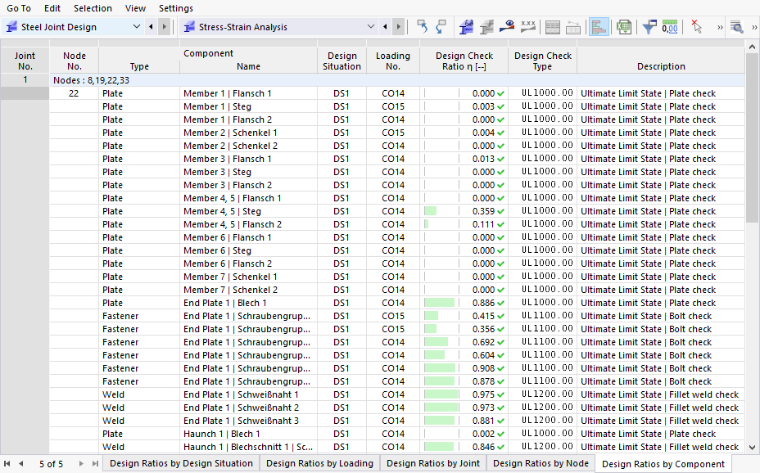The image size is (760, 473).
Task: Open the Go To menu
Action: click(18, 8)
